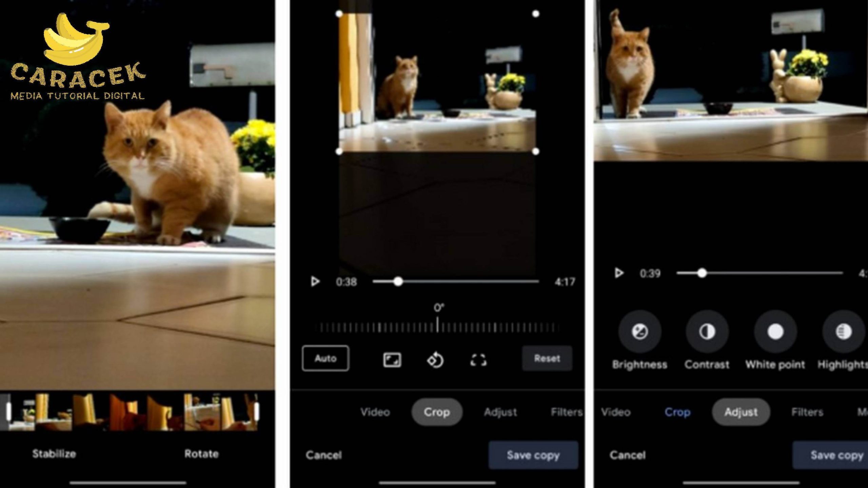Click Reset to undo crop changes

point(547,359)
